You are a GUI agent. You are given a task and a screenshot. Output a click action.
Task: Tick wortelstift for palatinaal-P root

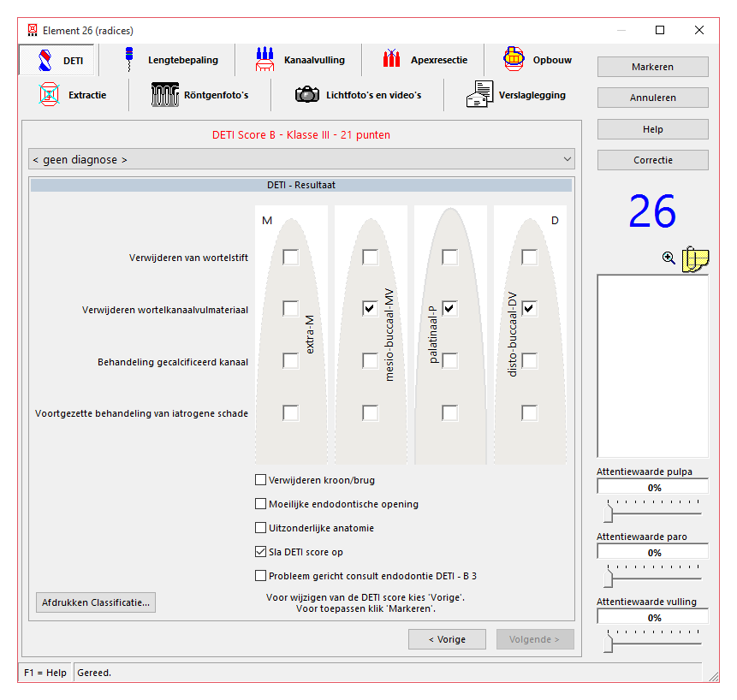click(449, 257)
